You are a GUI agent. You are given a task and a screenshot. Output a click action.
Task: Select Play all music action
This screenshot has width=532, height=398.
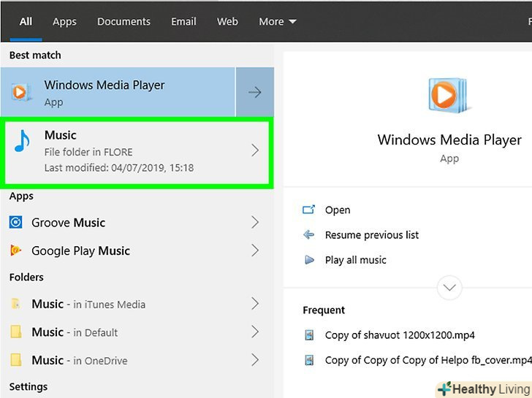coord(355,260)
